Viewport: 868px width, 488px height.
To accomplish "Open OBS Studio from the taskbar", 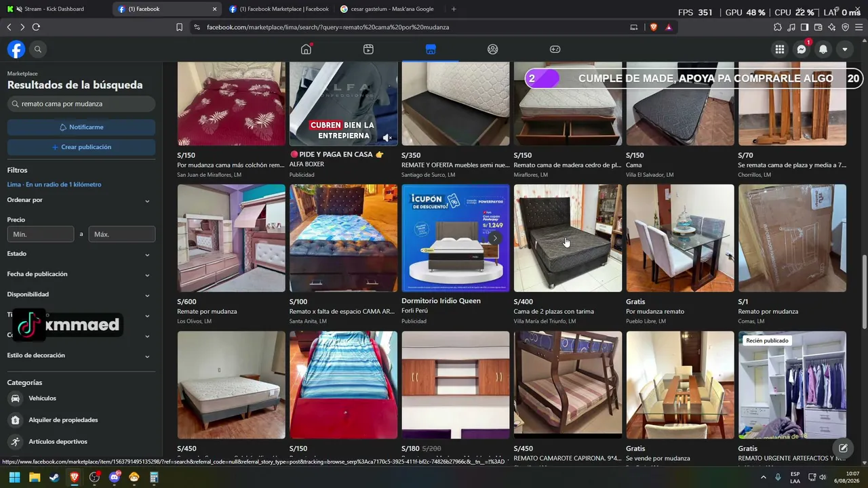I will (94, 477).
